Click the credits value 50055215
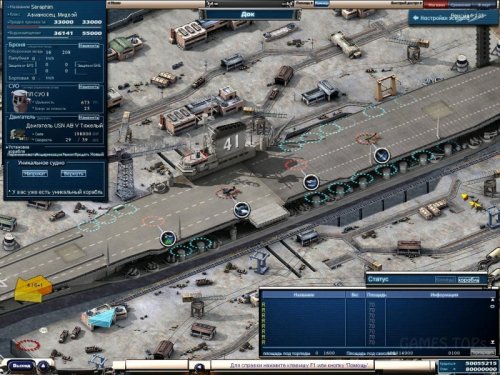This screenshot has width=500, height=375. coord(481,363)
